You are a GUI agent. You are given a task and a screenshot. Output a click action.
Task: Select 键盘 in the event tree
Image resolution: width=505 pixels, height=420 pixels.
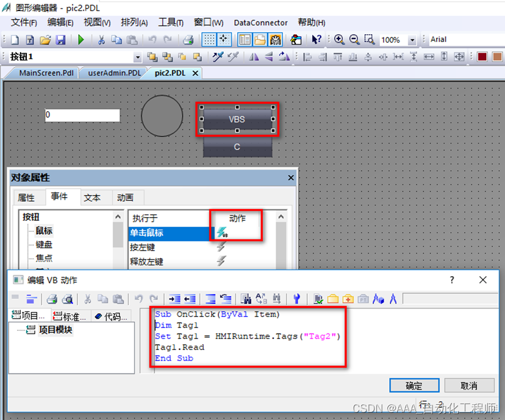coord(44,244)
